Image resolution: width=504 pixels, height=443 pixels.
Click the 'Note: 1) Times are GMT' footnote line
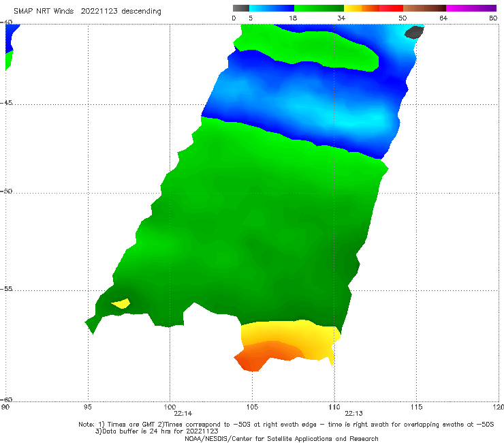[x=286, y=425]
